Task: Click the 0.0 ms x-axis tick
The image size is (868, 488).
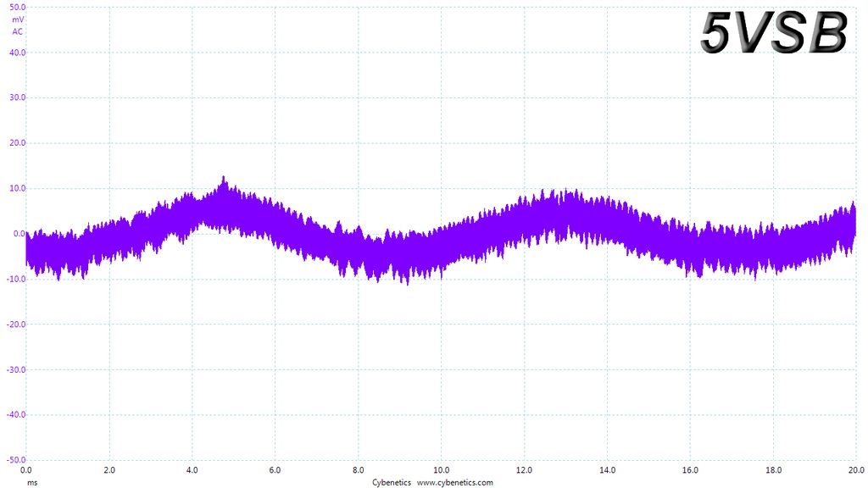Action: pyautogui.click(x=26, y=470)
